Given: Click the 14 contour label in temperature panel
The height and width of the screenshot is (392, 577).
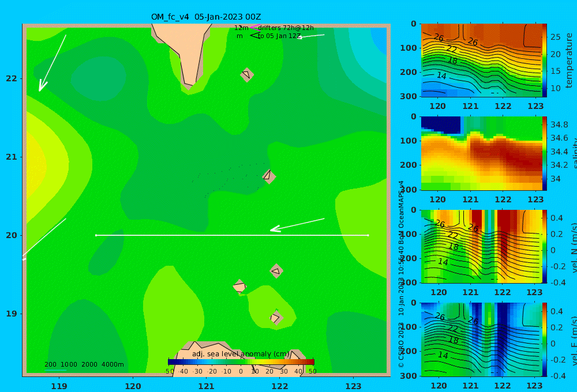Looking at the screenshot, I should (441, 76).
